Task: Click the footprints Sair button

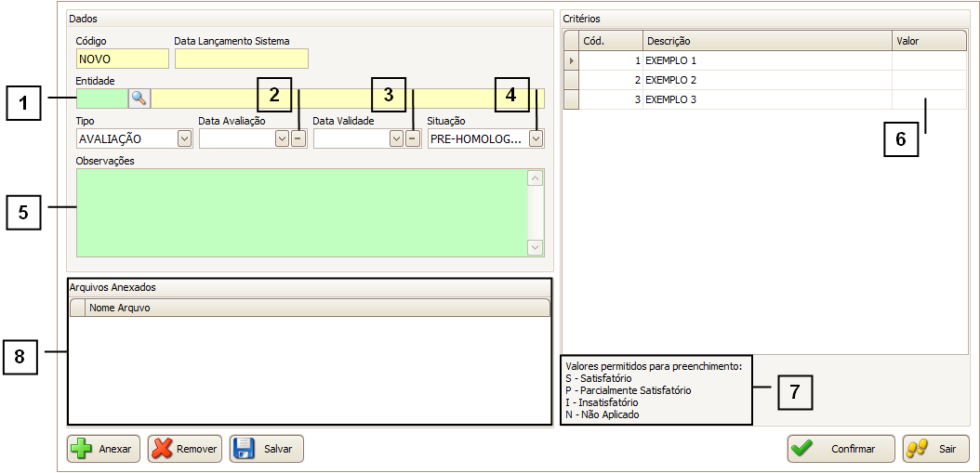Action: [x=935, y=449]
